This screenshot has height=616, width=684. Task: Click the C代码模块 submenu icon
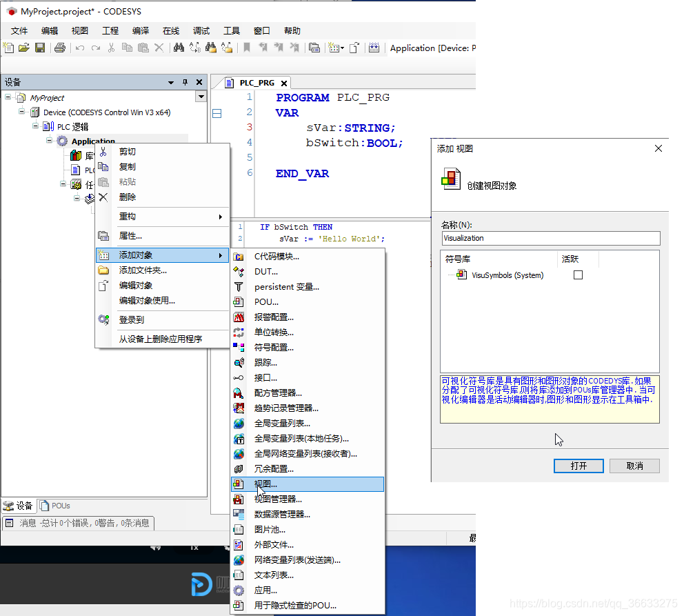pos(239,257)
